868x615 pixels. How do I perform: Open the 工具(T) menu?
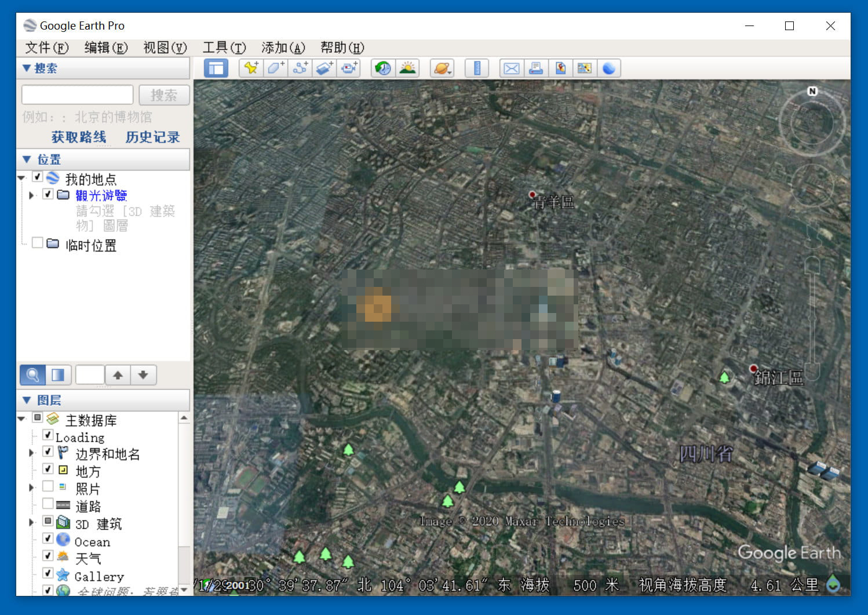coord(224,48)
